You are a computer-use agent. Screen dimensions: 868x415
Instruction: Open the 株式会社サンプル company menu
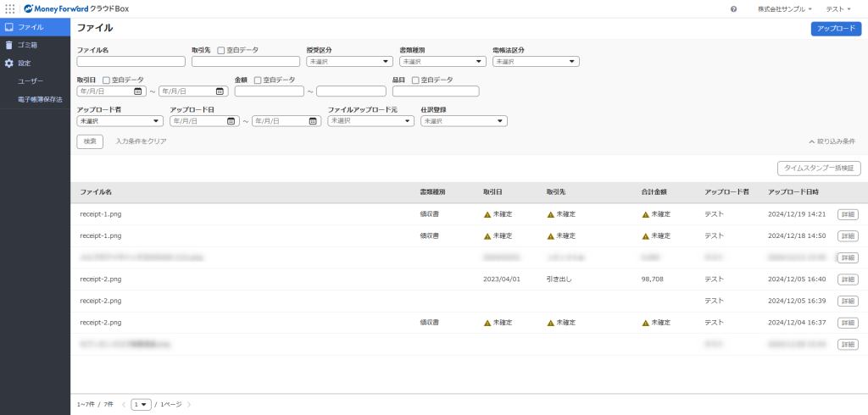point(784,8)
